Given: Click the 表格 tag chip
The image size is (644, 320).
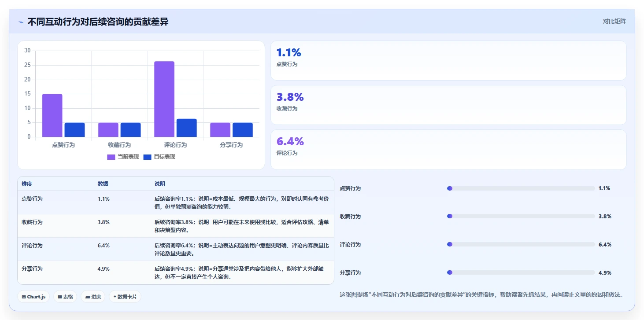Looking at the screenshot, I should point(65,297).
